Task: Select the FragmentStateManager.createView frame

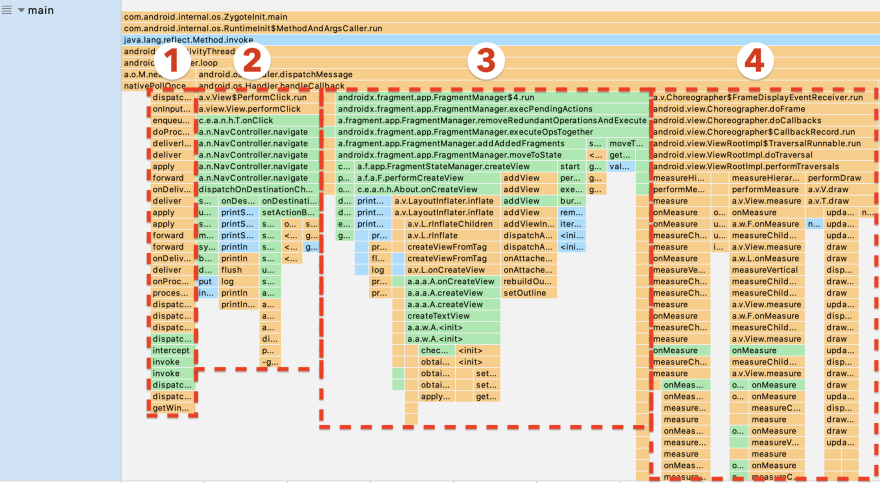Action: pos(456,166)
